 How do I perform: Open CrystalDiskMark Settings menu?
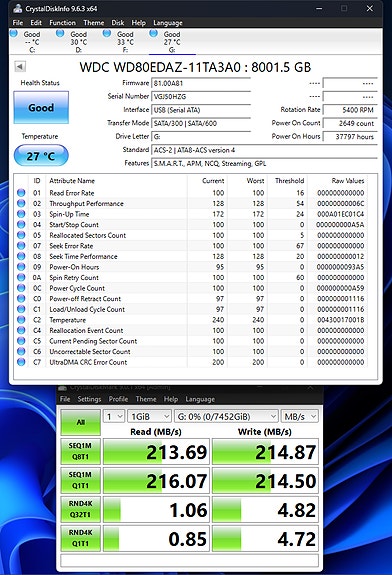tap(89, 399)
